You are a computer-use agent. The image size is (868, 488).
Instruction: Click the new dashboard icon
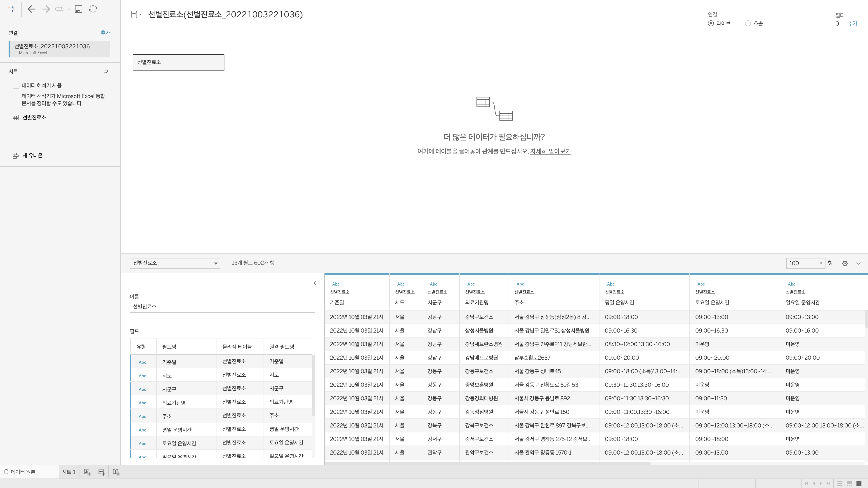(x=101, y=472)
